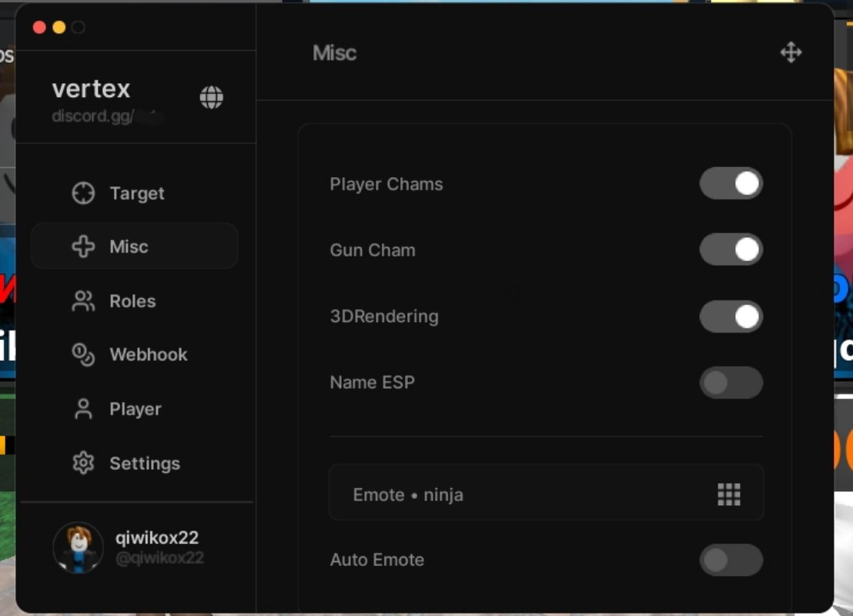Click the move arrows icon in header

tap(791, 53)
